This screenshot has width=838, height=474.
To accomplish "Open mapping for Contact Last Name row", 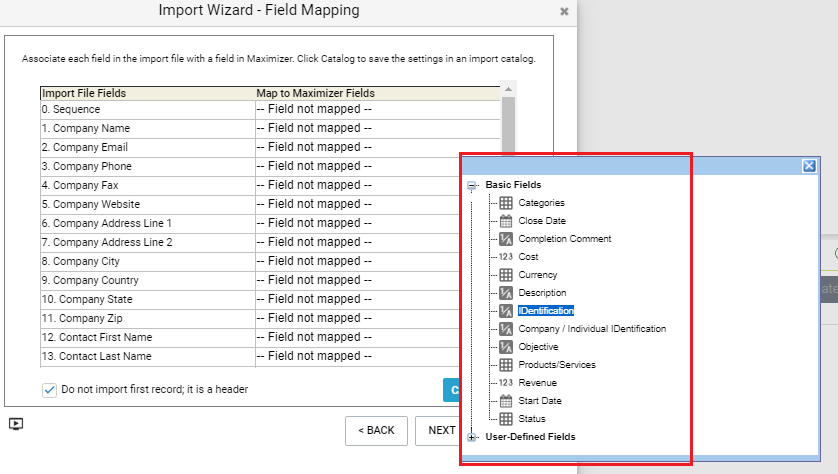I will [358, 356].
